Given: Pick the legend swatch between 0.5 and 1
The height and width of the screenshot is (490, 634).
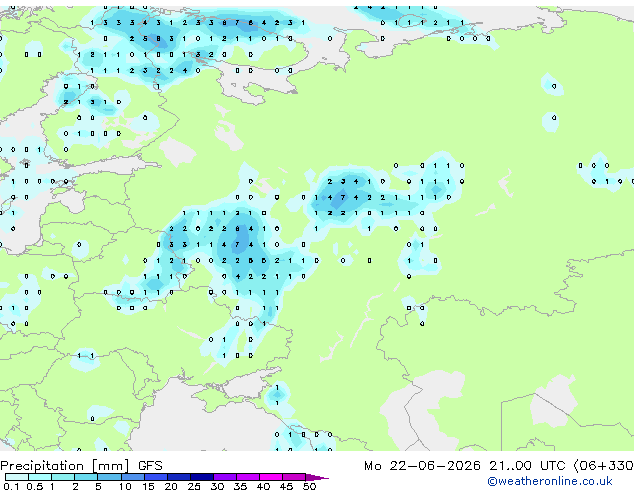Looking at the screenshot, I should pyautogui.click(x=40, y=477).
